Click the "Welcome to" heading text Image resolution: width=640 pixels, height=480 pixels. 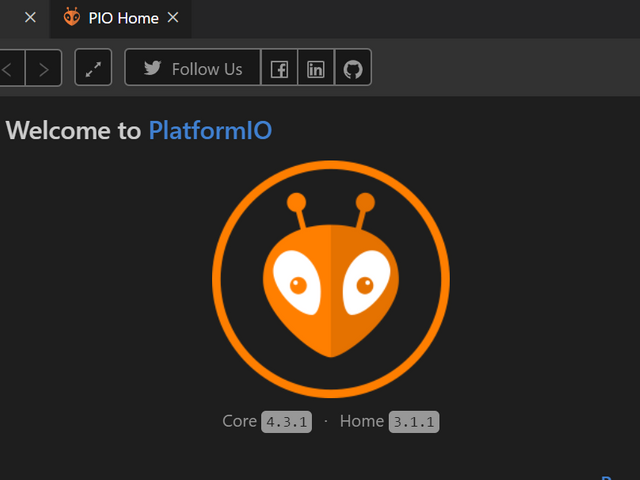coord(74,130)
